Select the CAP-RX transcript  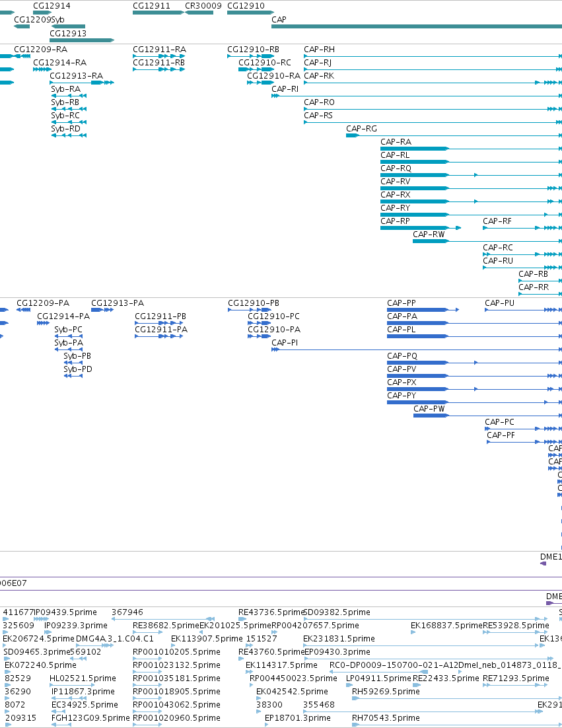(396, 194)
